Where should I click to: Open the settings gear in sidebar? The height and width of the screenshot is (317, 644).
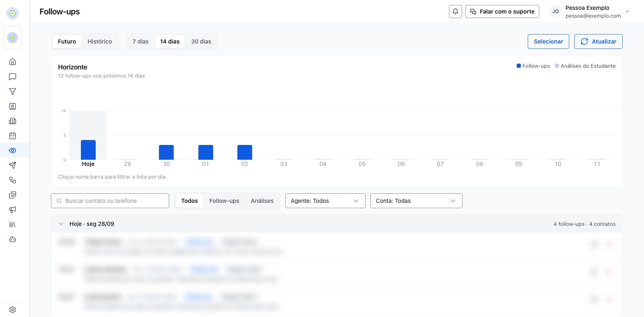coord(13,310)
